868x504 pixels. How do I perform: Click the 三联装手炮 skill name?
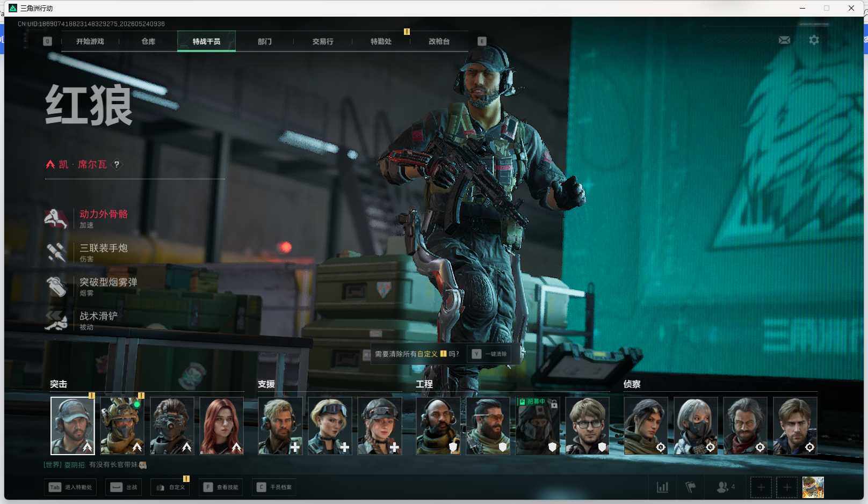point(104,248)
